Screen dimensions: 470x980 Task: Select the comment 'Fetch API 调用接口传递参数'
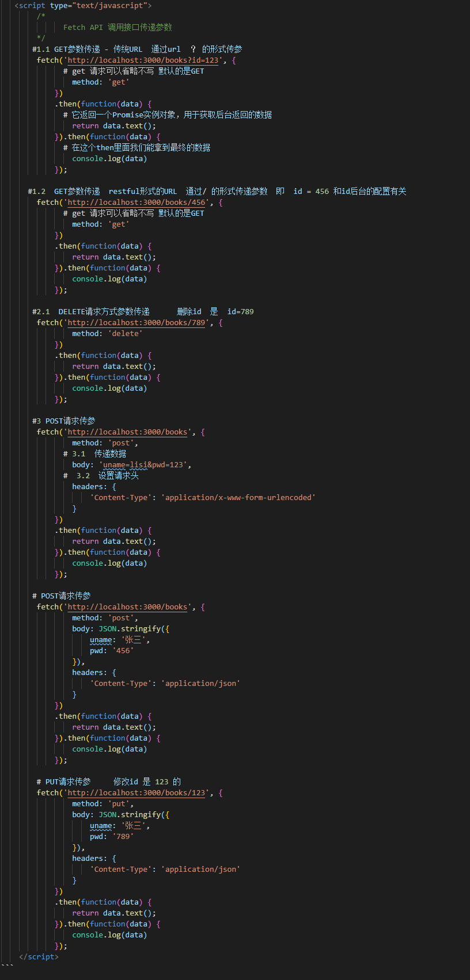117,28
